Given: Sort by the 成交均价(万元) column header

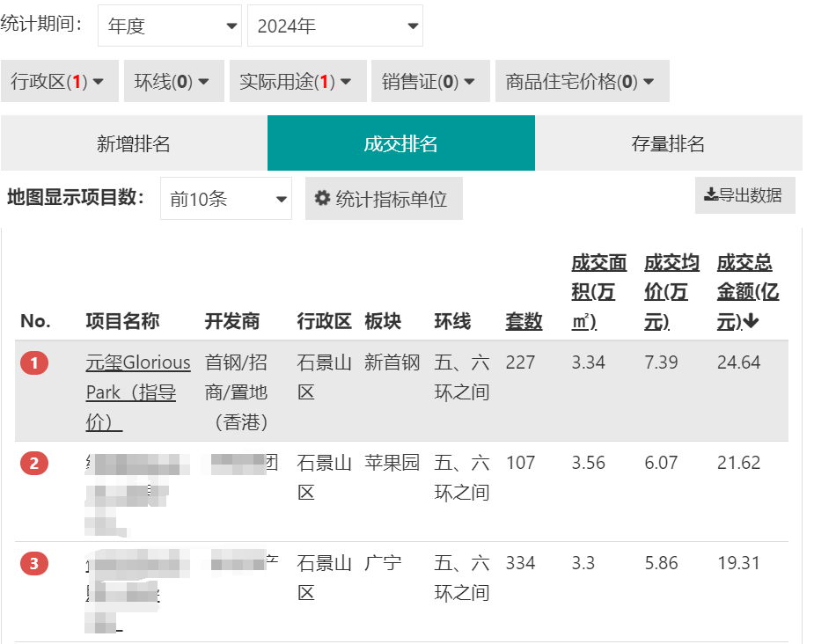Looking at the screenshot, I should [671, 292].
